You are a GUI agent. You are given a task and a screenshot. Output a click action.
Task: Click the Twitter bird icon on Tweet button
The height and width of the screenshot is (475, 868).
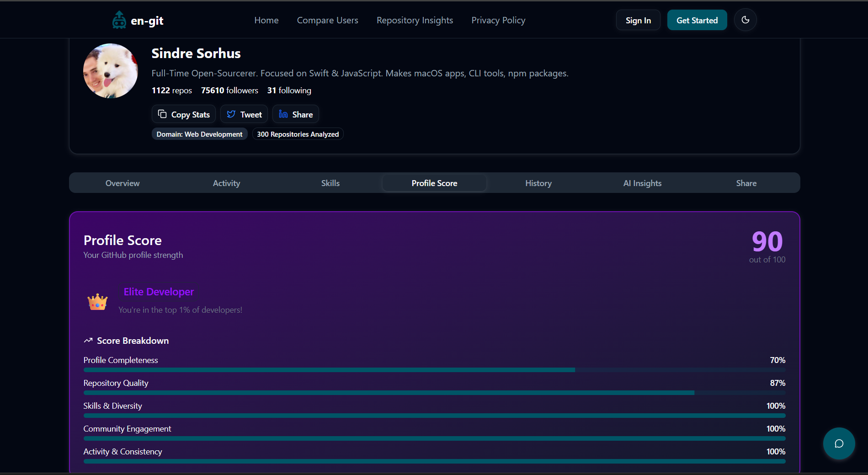[231, 114]
